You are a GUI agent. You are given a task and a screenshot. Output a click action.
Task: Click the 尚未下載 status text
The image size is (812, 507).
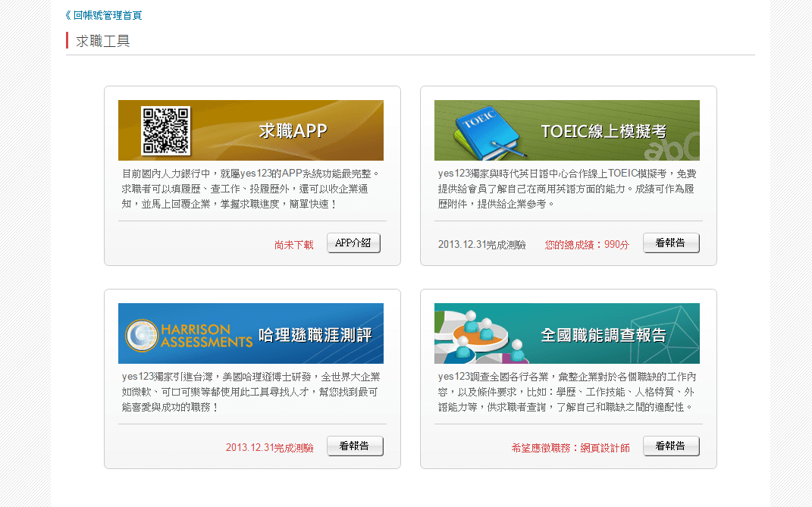pos(294,245)
